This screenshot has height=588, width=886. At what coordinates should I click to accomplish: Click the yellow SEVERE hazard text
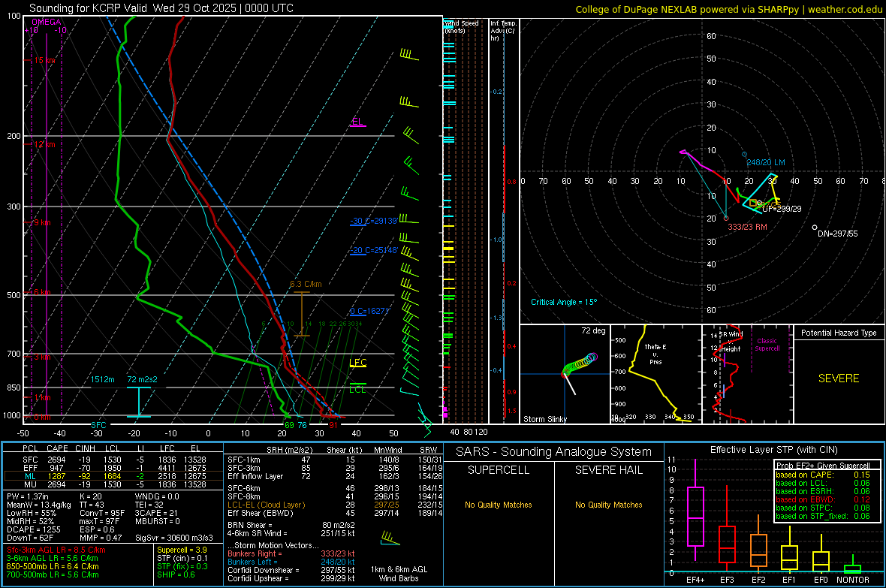pos(839,378)
